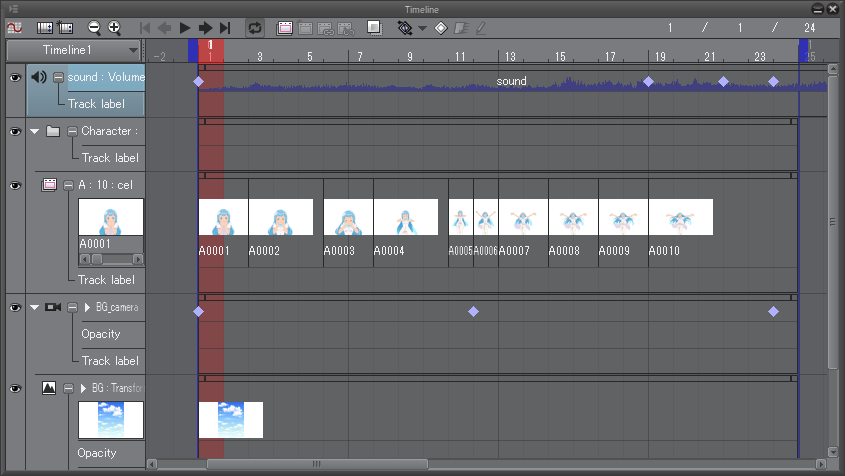Click the add keyframe diamond icon
845x476 pixels.
point(440,28)
